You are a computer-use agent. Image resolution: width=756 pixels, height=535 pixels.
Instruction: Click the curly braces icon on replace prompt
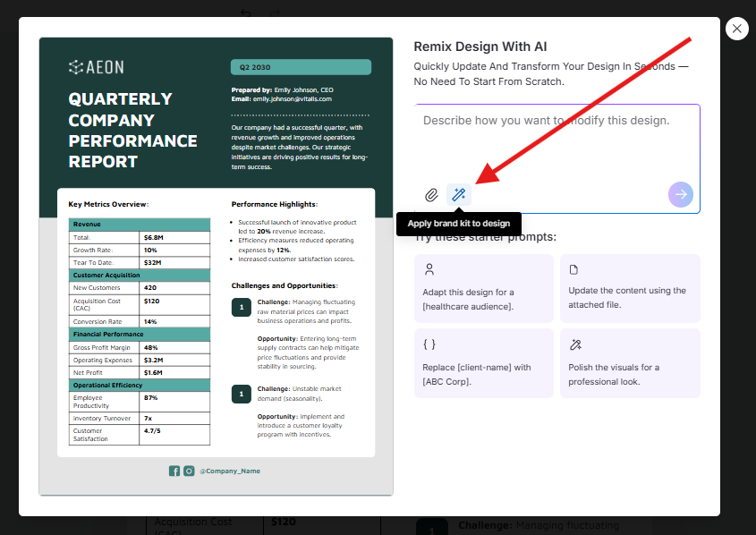point(429,344)
